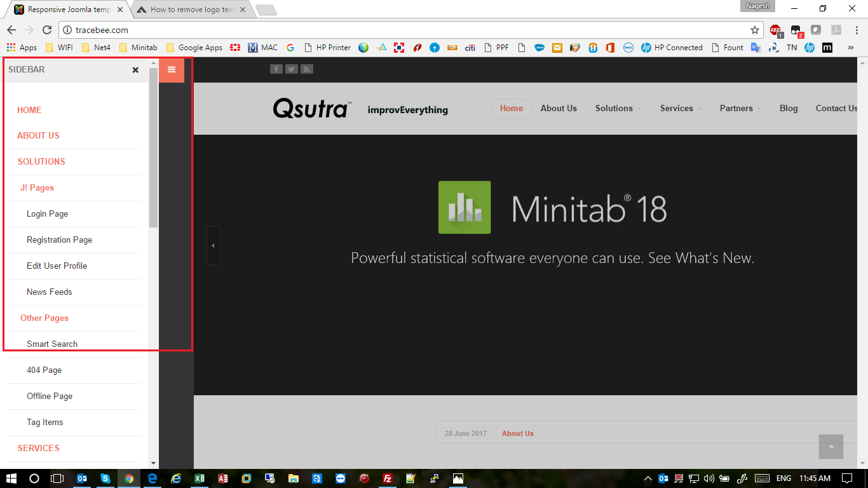Open Registration Page in the sidebar
The image size is (868, 488).
coord(59,240)
